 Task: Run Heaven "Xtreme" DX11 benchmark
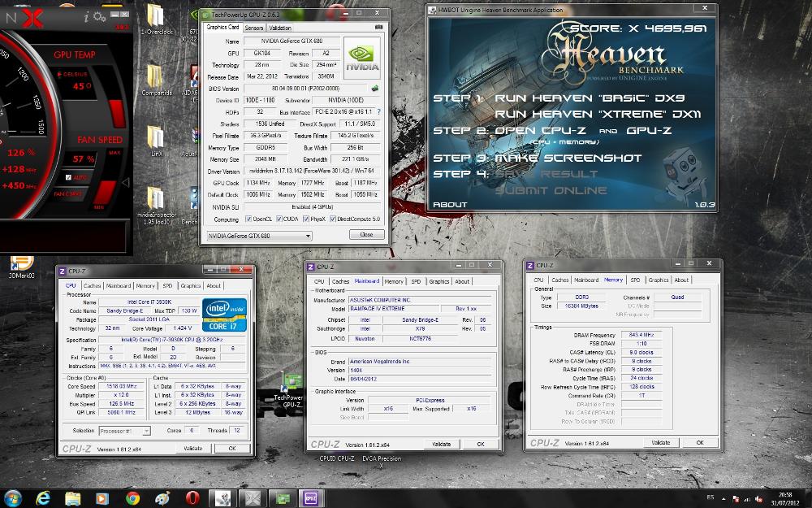click(x=598, y=114)
